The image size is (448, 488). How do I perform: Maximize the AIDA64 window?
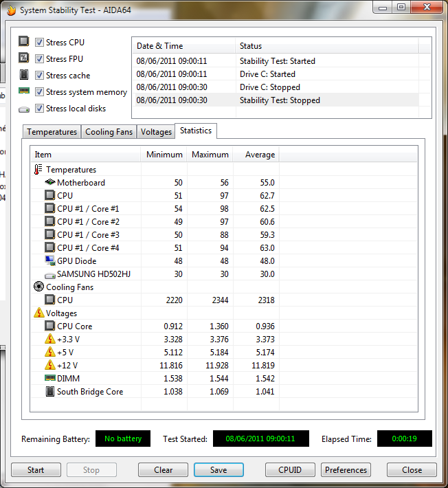401,8
